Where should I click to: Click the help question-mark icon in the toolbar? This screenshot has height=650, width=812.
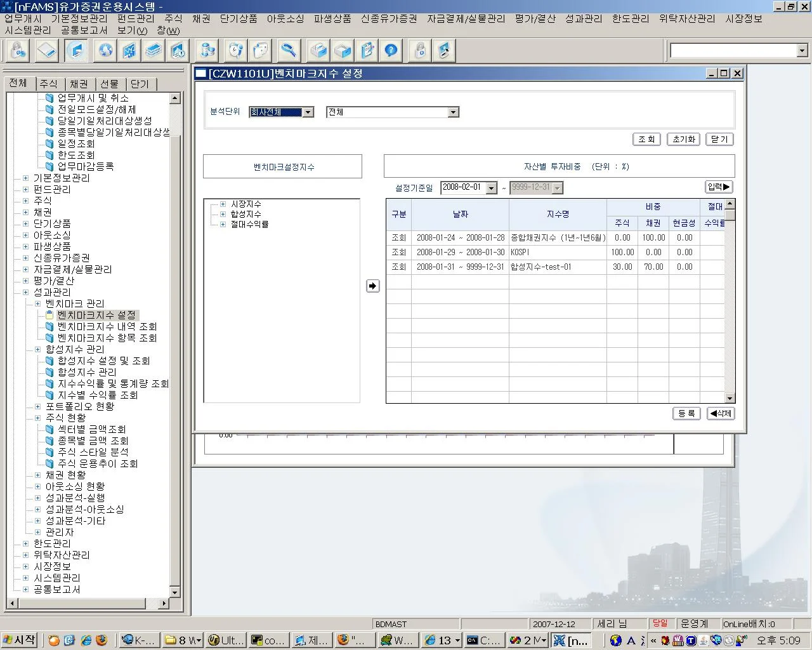point(391,51)
